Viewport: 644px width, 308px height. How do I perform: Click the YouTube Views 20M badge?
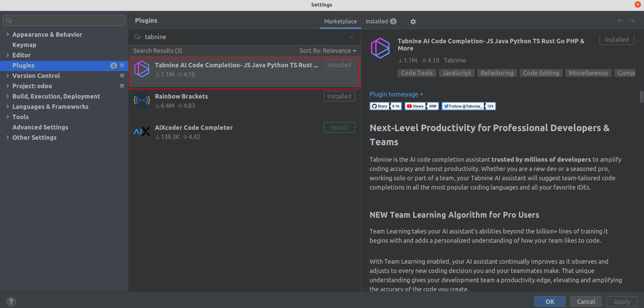tap(422, 106)
